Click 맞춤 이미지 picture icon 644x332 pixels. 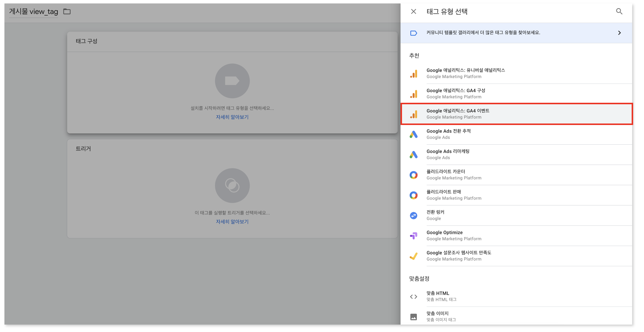(x=414, y=317)
